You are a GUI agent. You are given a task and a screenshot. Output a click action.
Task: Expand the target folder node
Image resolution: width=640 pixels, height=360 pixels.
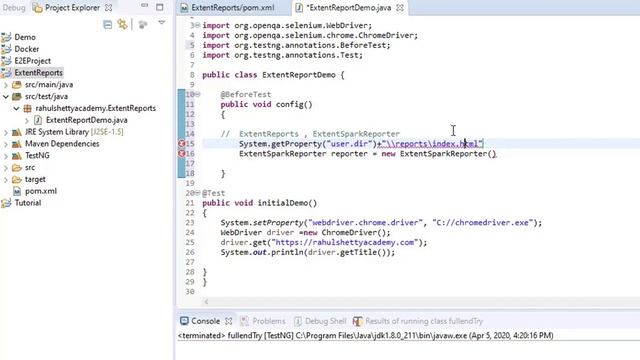pos(6,180)
